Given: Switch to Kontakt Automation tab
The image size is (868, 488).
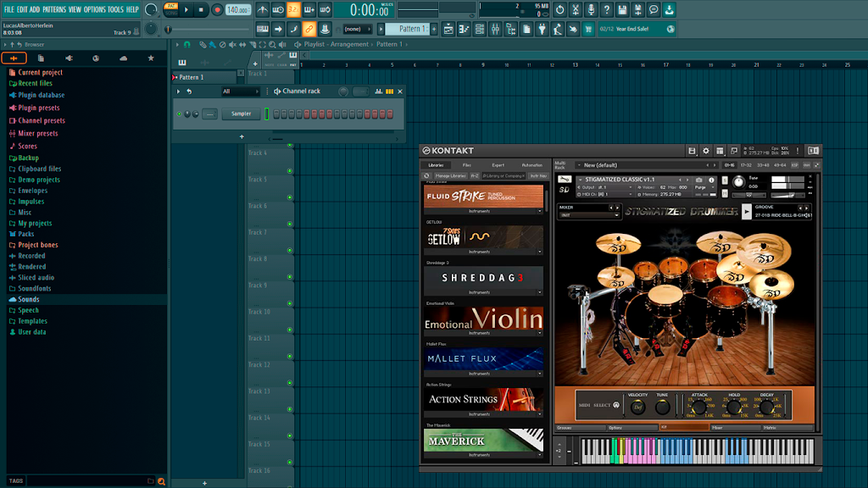Looking at the screenshot, I should click(532, 165).
